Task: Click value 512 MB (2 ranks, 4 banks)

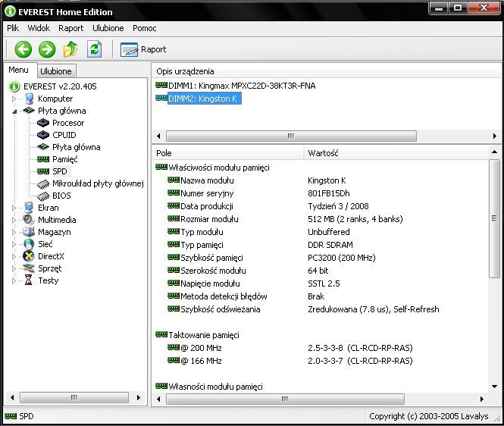Action: click(x=355, y=219)
